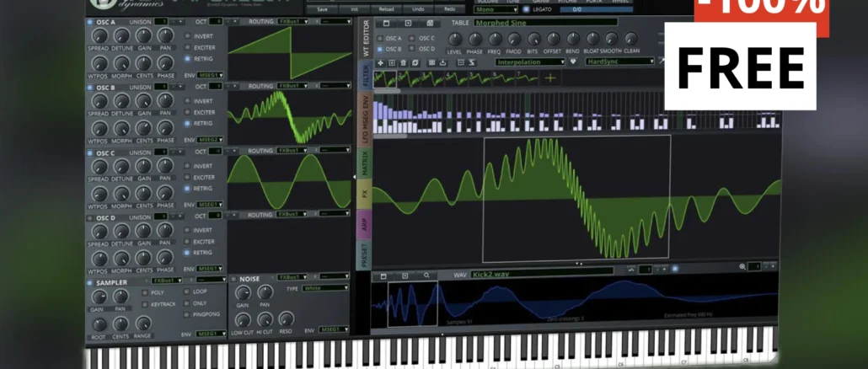Click the CLEAN knob in WT editor
Viewport: 868px width, 369px height.
point(631,39)
